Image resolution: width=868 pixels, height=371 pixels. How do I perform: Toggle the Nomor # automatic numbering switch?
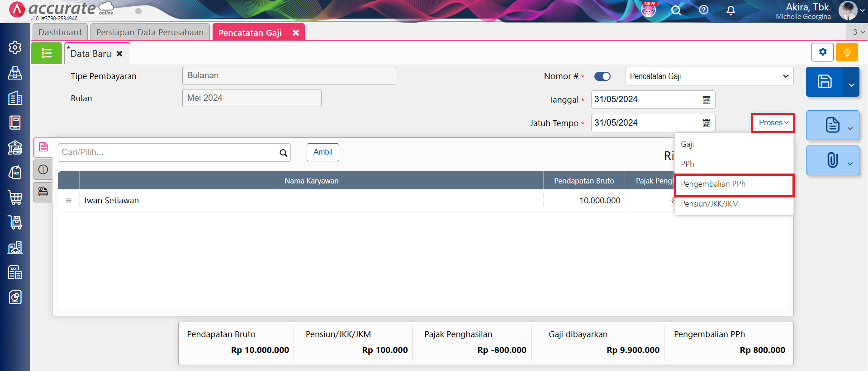click(602, 76)
